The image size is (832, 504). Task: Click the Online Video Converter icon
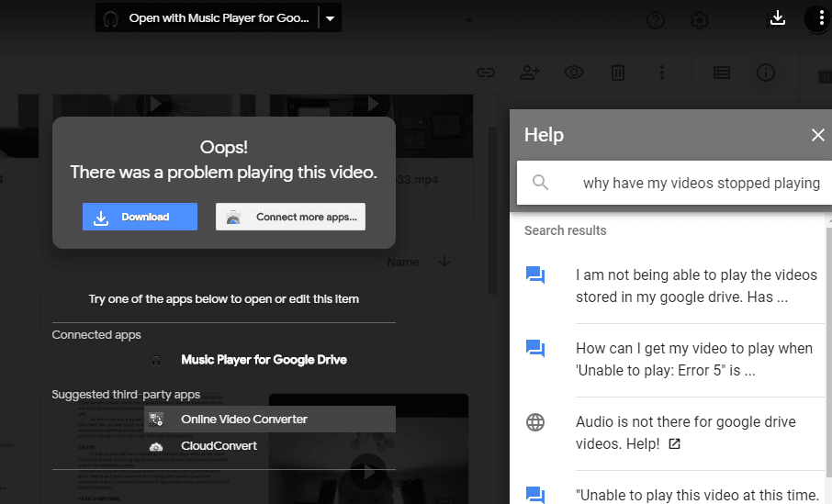point(156,420)
